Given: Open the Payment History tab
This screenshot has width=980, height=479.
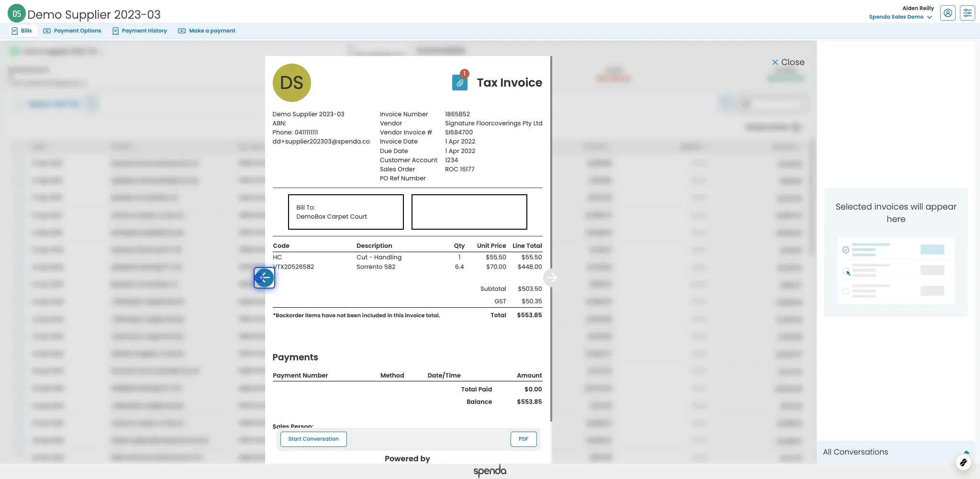Looking at the screenshot, I should point(140,31).
